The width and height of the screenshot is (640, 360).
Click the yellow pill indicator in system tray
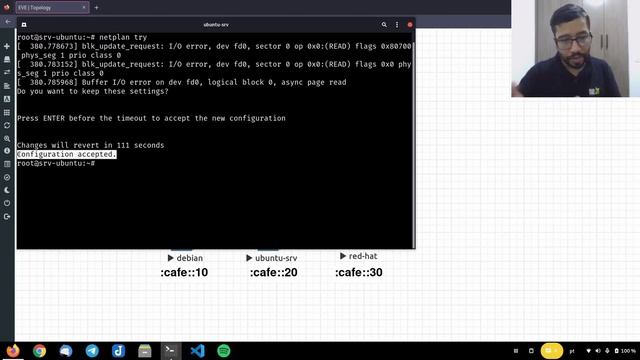point(551,351)
